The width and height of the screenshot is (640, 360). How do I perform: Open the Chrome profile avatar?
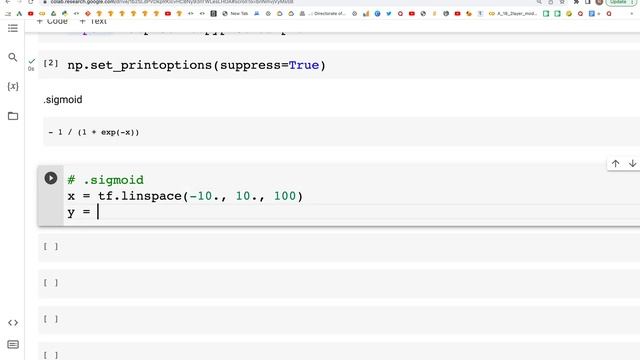pos(599,2)
